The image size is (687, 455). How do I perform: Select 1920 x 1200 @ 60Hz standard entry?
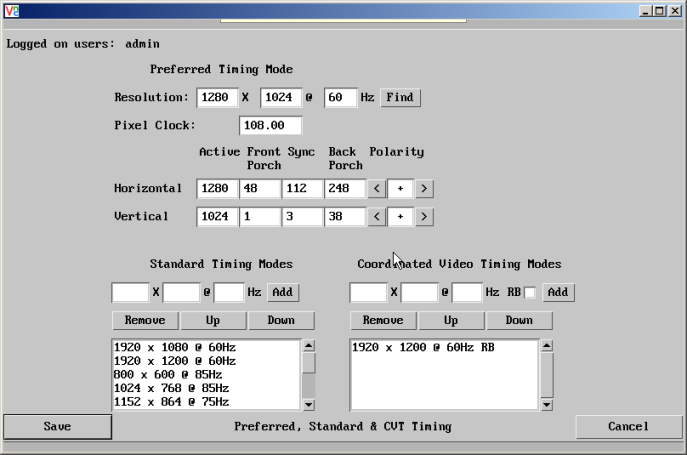click(x=206, y=361)
